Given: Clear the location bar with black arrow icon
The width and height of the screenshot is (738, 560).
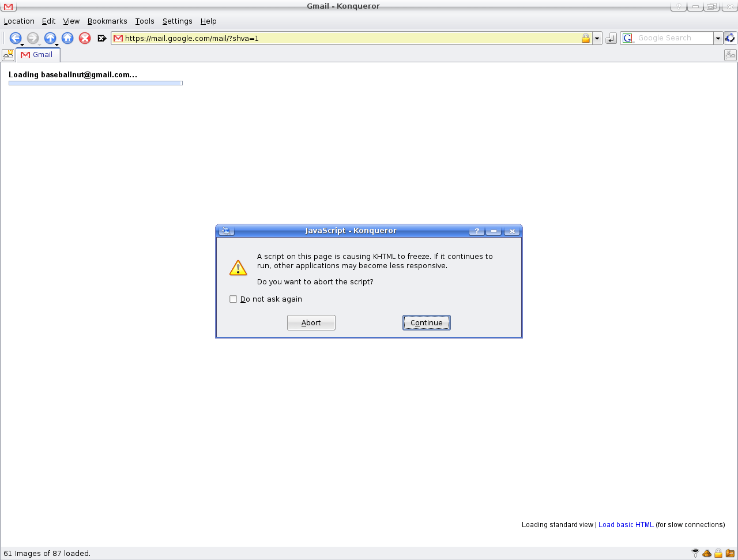Looking at the screenshot, I should (102, 38).
